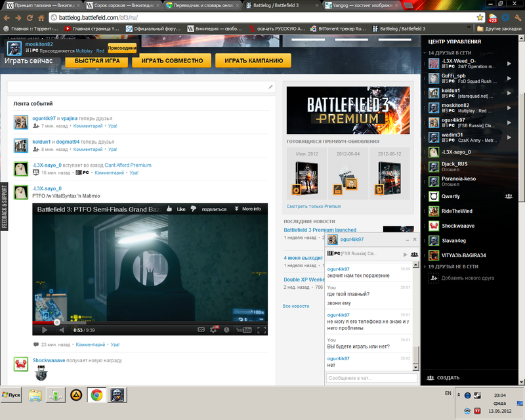Open the 2012-06-12 premium update thumbnail
The image size is (525, 420).
(388, 179)
